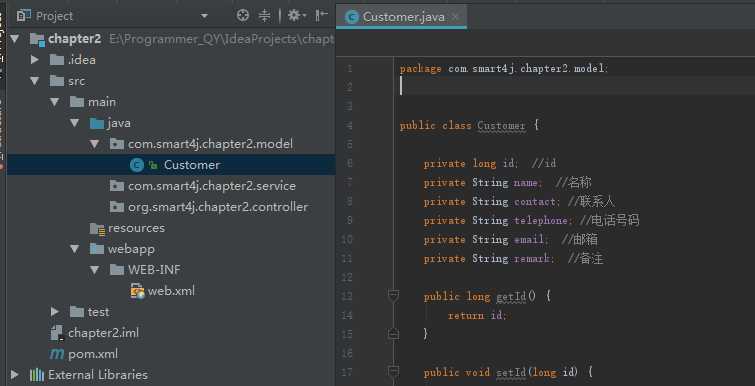
Task: Click the service package folder icon
Action: click(117, 186)
